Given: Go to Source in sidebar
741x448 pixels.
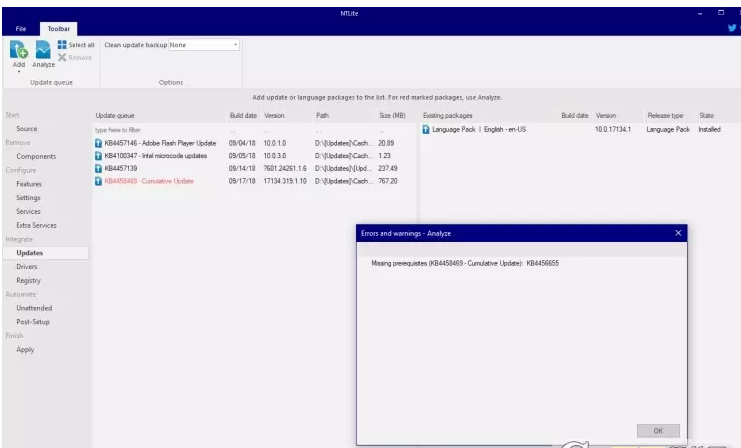Looking at the screenshot, I should click(x=26, y=129).
